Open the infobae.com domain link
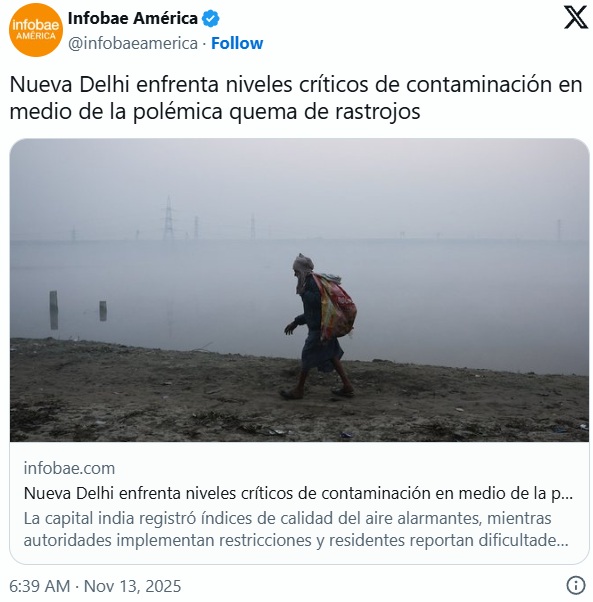The height and width of the screenshot is (602, 593). tap(69, 468)
